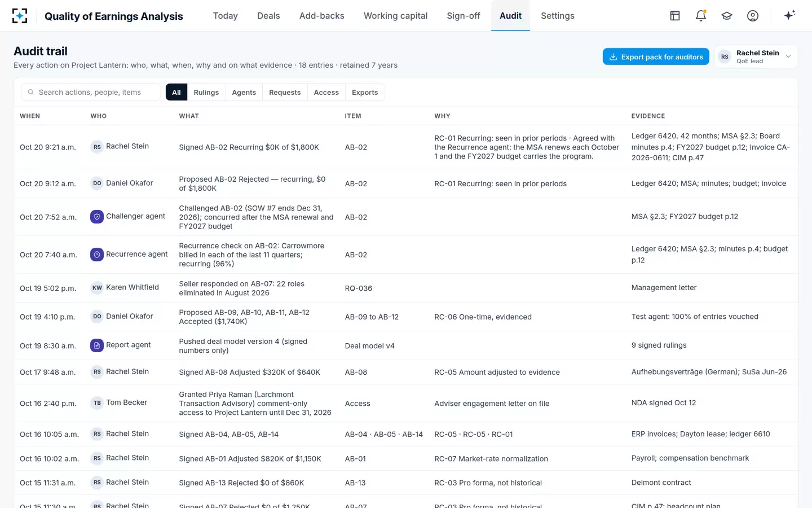Click 'Delmont contract' evidence cell
The height and width of the screenshot is (508, 812).
pyautogui.click(x=661, y=482)
